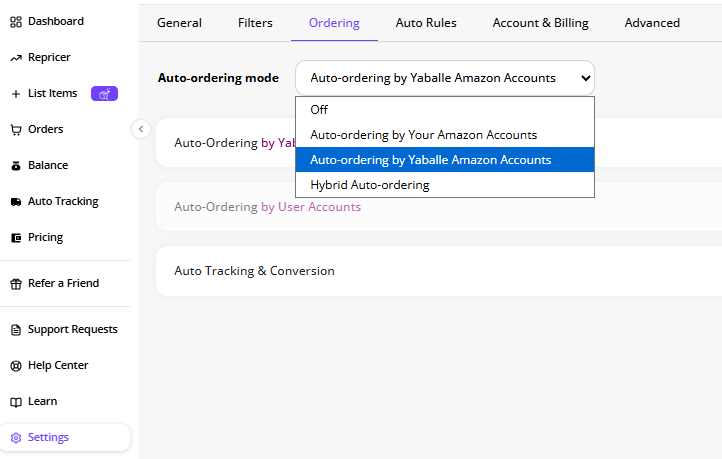The width and height of the screenshot is (722, 459).
Task: Choose Hybrid Auto-ordering option
Action: point(445,185)
